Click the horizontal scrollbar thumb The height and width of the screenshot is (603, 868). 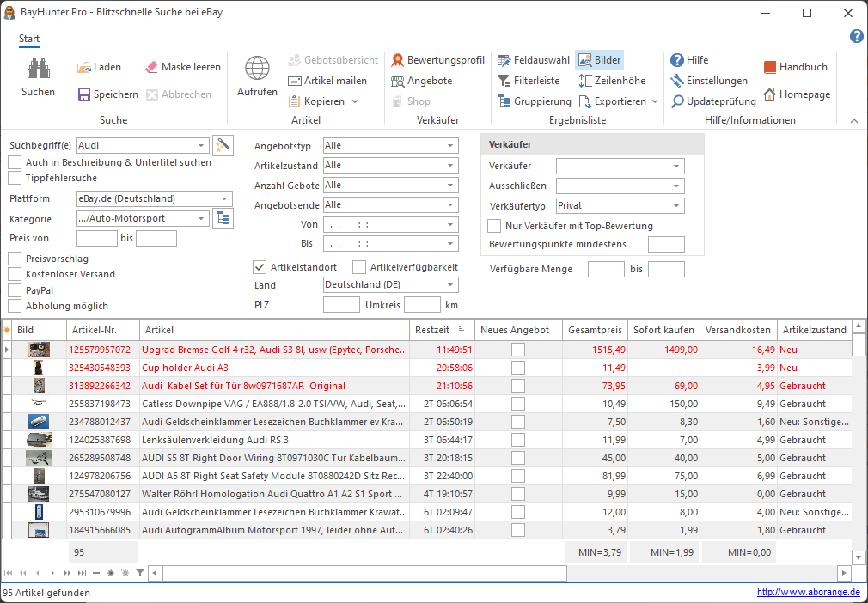[x=364, y=573]
